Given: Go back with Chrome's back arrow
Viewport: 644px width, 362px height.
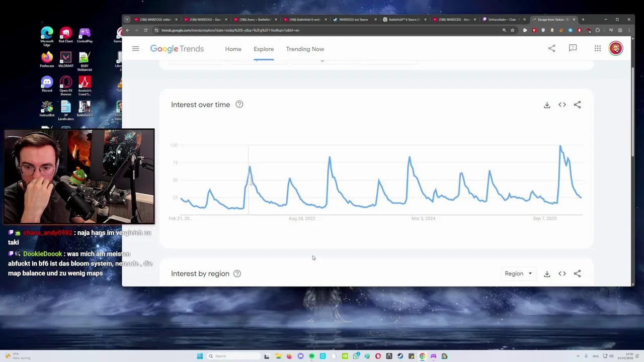Looking at the screenshot, I should click(127, 30).
